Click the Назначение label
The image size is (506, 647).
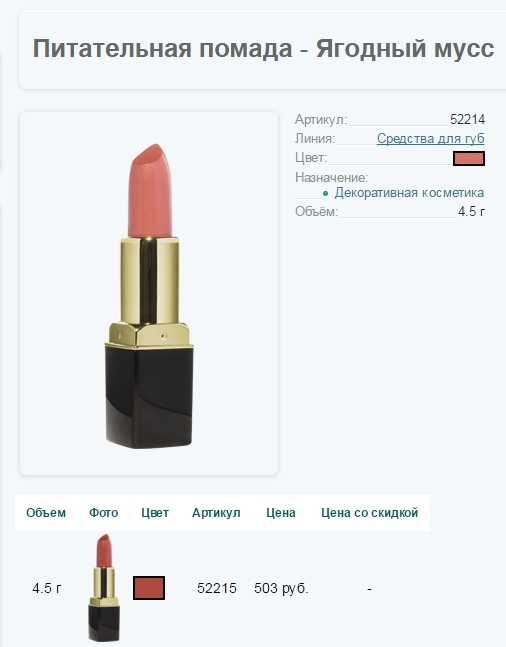331,177
